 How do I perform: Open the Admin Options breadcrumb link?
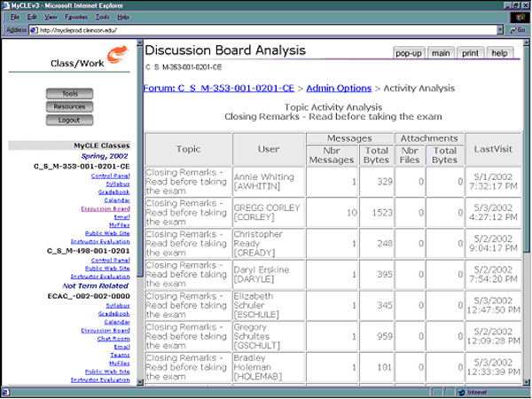(339, 88)
